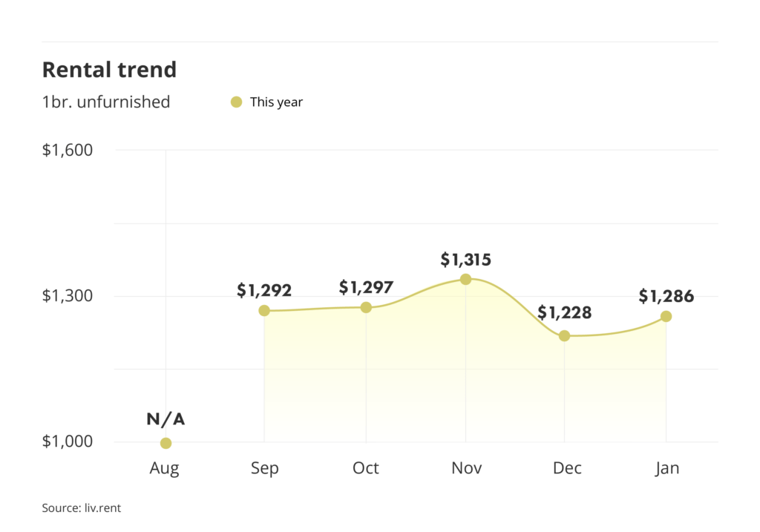
Task: Click the $1,600 y-axis label
Action: [x=67, y=150]
